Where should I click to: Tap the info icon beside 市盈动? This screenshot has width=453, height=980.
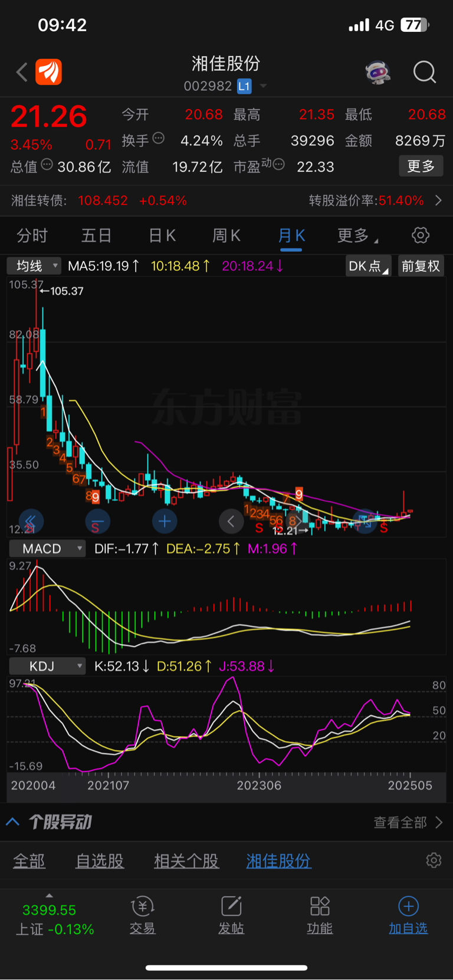[279, 164]
